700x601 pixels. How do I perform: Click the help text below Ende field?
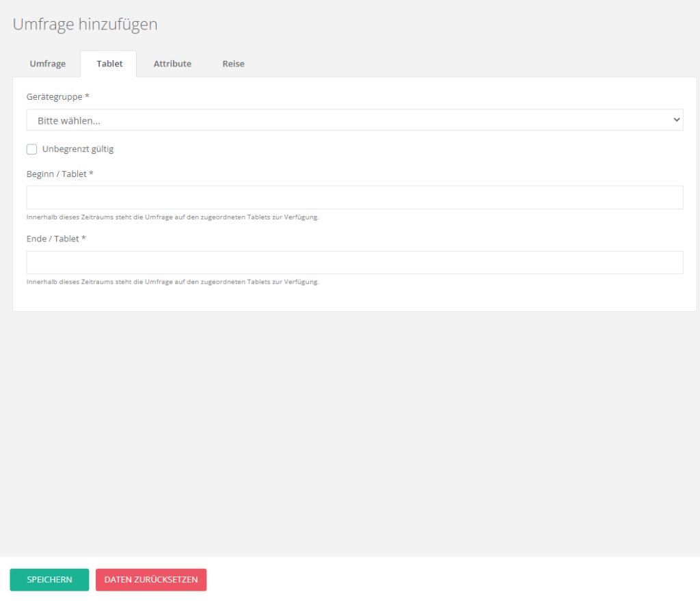click(x=173, y=282)
